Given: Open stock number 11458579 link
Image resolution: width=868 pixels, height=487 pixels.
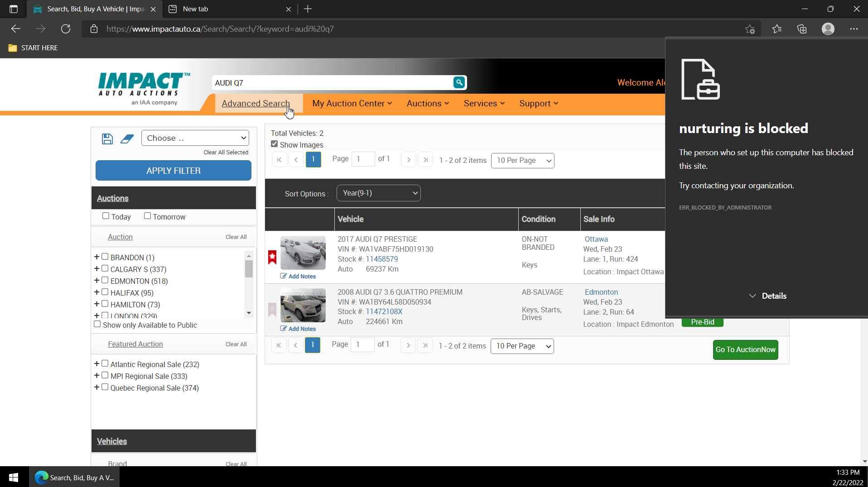Looking at the screenshot, I should [x=382, y=259].
